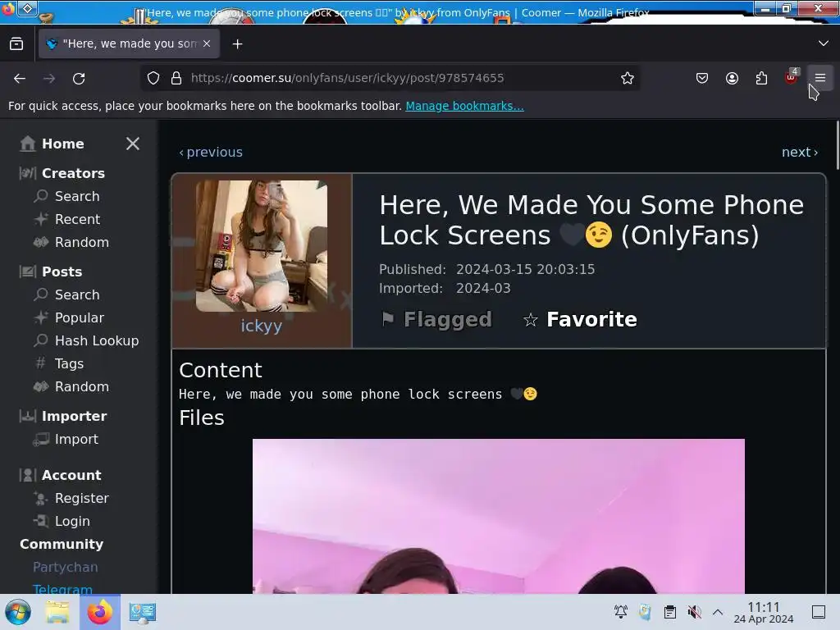Open the Firefox View icon
840x630 pixels.
(x=16, y=44)
